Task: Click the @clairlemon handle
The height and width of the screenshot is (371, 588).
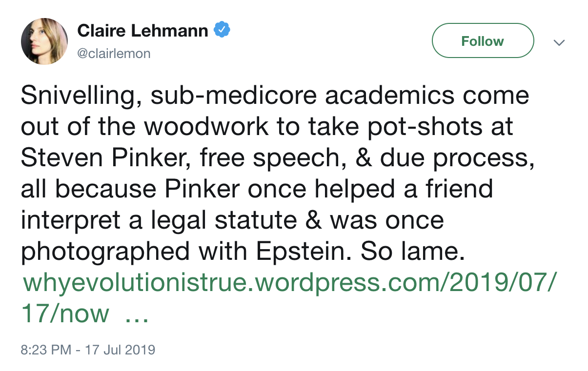Action: 114,53
